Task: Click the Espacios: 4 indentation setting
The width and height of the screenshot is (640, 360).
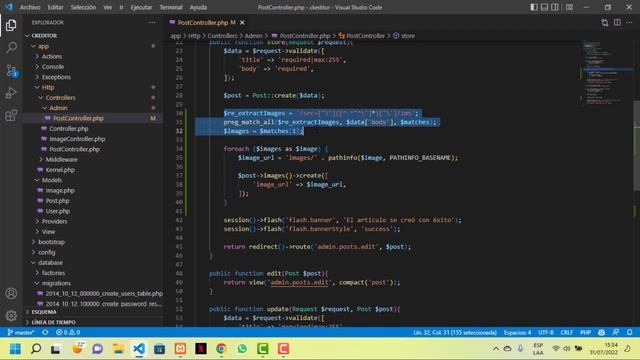Action: pyautogui.click(x=517, y=332)
